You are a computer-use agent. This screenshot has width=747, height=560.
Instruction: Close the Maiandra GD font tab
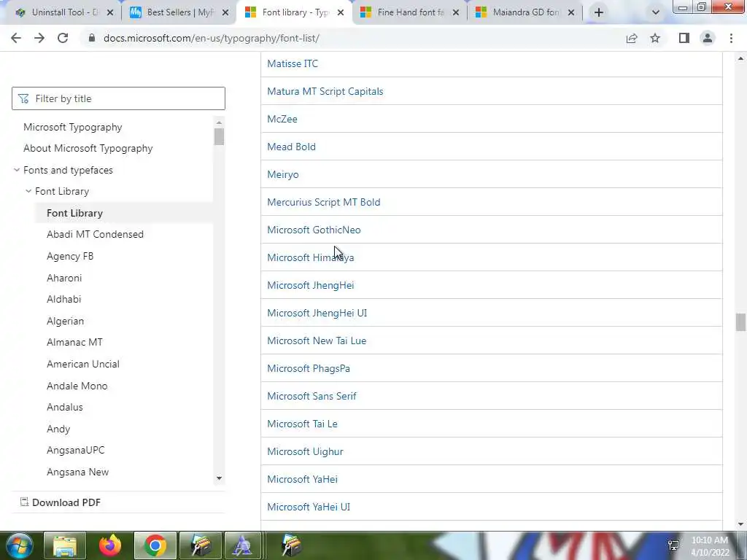point(571,12)
